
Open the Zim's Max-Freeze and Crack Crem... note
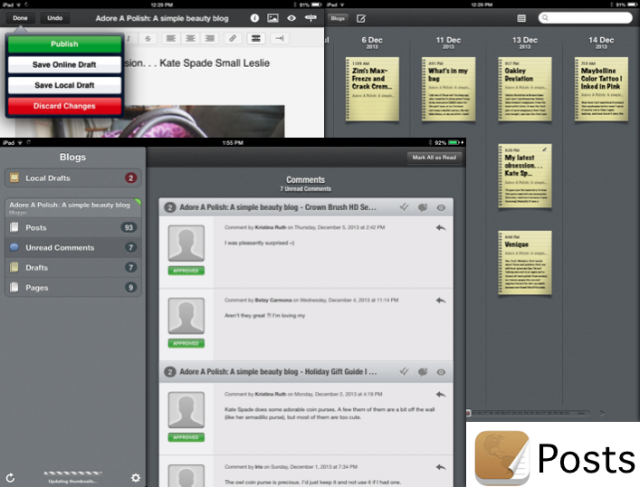(x=372, y=89)
